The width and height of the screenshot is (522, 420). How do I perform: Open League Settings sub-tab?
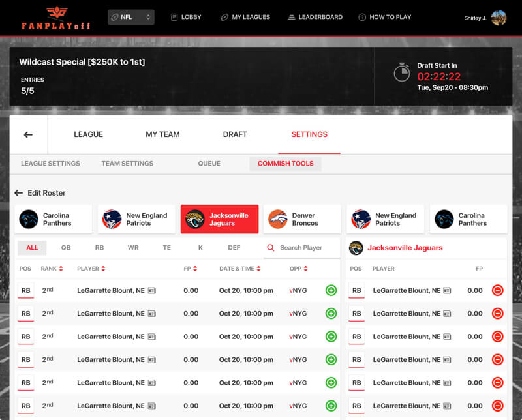50,164
